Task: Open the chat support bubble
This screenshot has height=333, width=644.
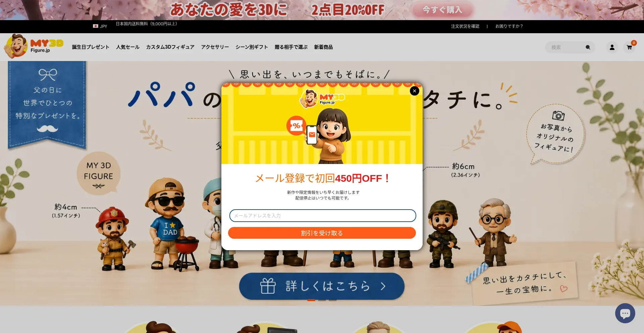Action: 625,313
